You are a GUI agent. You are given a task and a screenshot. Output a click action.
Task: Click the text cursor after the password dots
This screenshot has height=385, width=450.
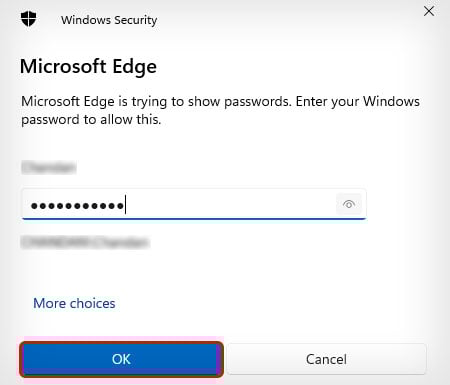pos(125,204)
